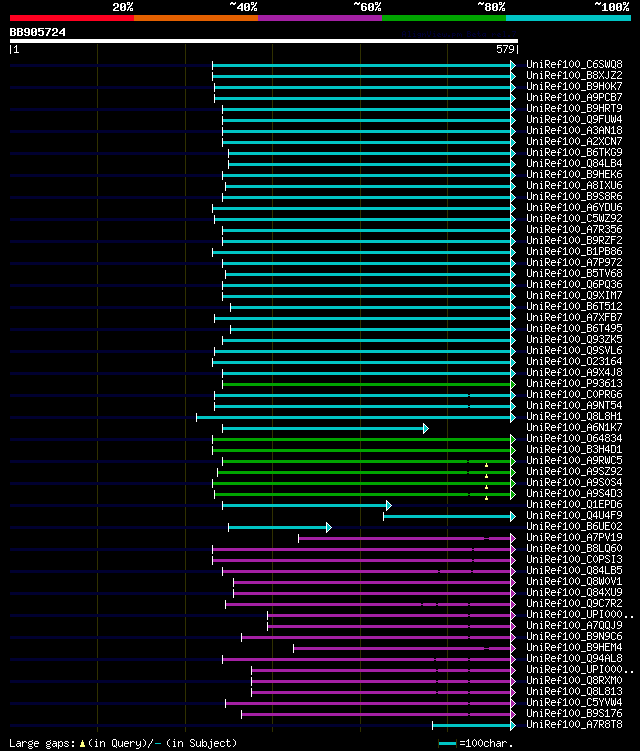
Task: Click hit label UniRef100_A3AN18
Action: (574, 130)
